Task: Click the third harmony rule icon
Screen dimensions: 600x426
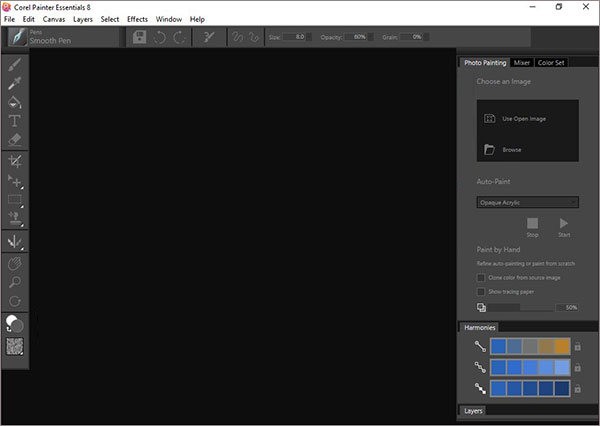Action: pos(480,388)
